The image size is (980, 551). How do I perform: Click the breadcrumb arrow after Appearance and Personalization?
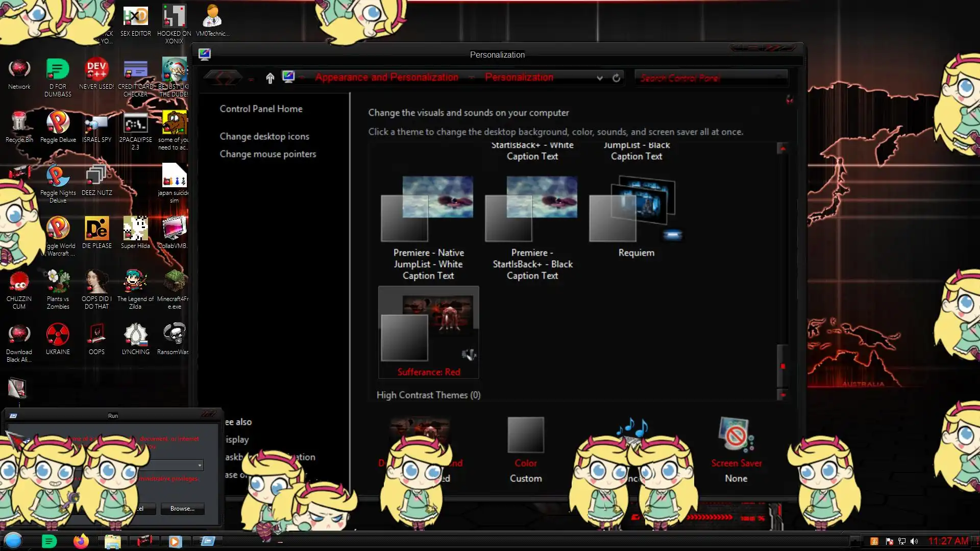point(472,78)
